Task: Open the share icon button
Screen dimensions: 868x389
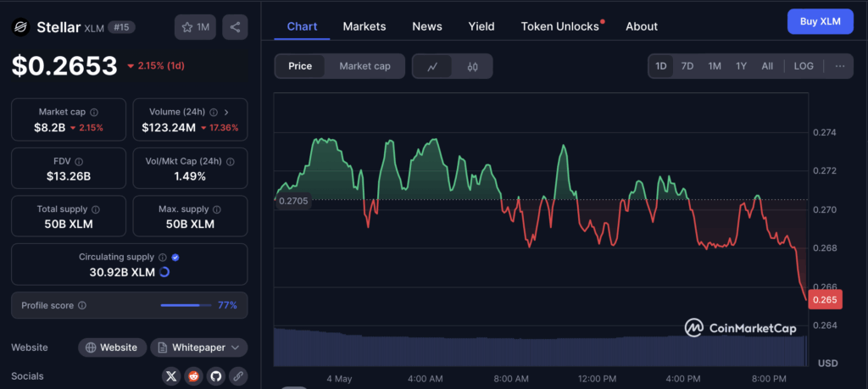Action: pos(236,27)
